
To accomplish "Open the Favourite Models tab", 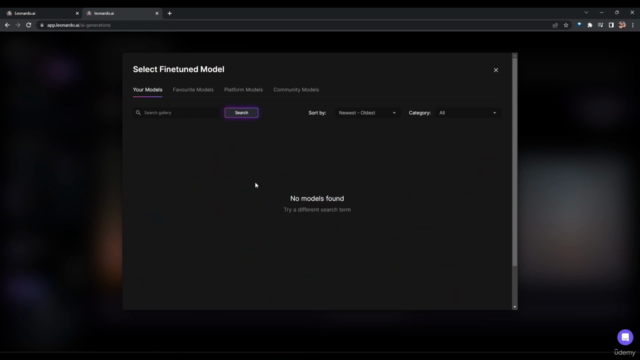I will click(x=193, y=90).
